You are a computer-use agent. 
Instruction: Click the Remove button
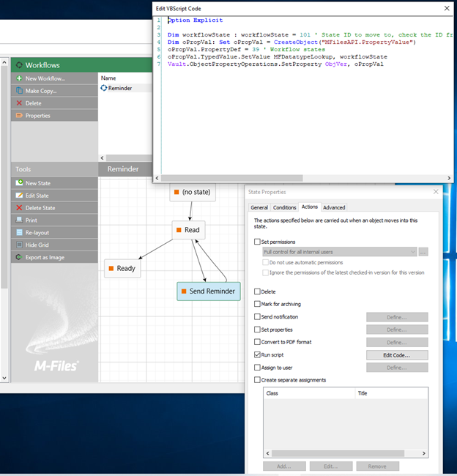pos(377,466)
